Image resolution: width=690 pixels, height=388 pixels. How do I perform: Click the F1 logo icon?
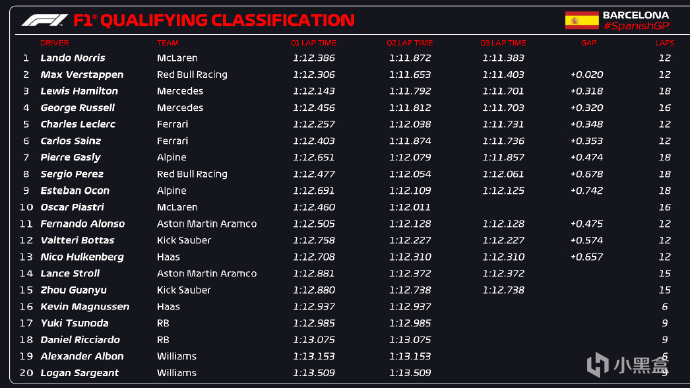(x=44, y=20)
